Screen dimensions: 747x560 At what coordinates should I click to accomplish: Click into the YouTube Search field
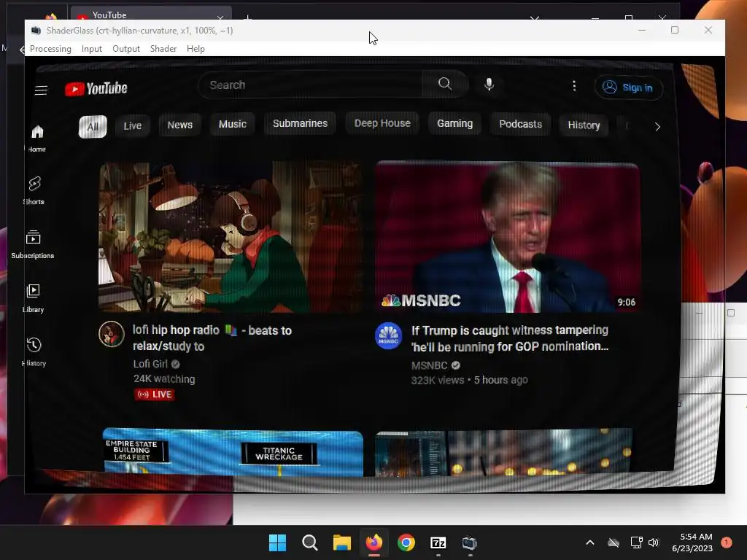[x=309, y=85]
